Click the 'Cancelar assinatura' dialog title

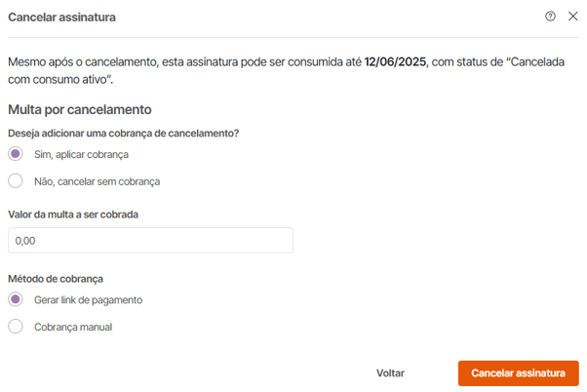click(61, 18)
